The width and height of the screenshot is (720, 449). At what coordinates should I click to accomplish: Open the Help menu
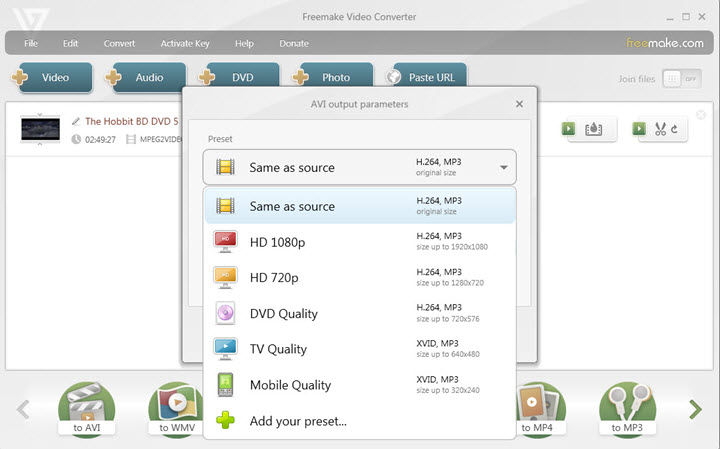tap(244, 43)
